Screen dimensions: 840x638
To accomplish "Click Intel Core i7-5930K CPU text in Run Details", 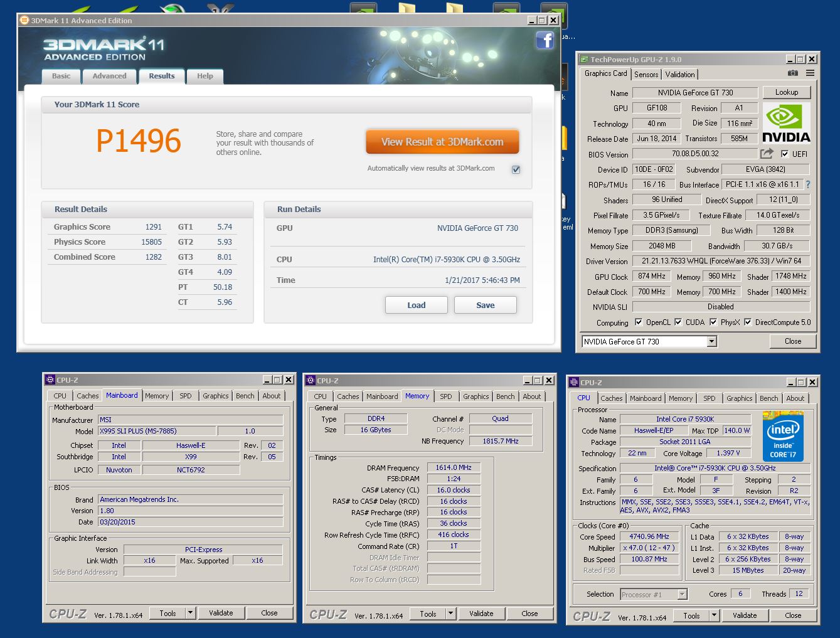I will point(447,259).
